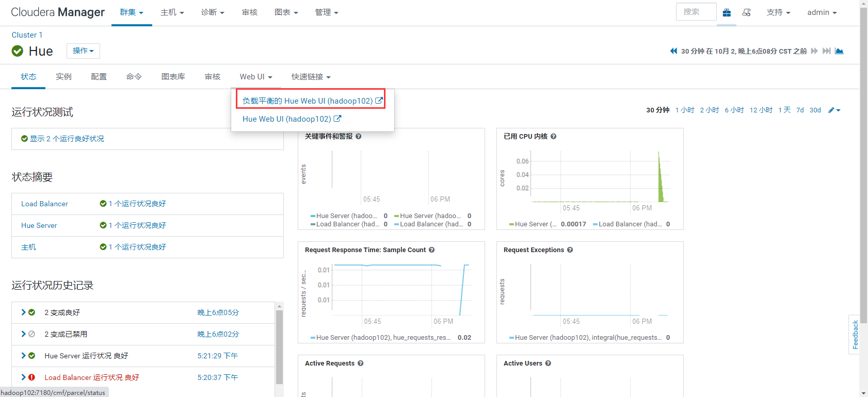Open the 操作 actions dropdown button
Screen dimensions: 868x397
[83, 51]
